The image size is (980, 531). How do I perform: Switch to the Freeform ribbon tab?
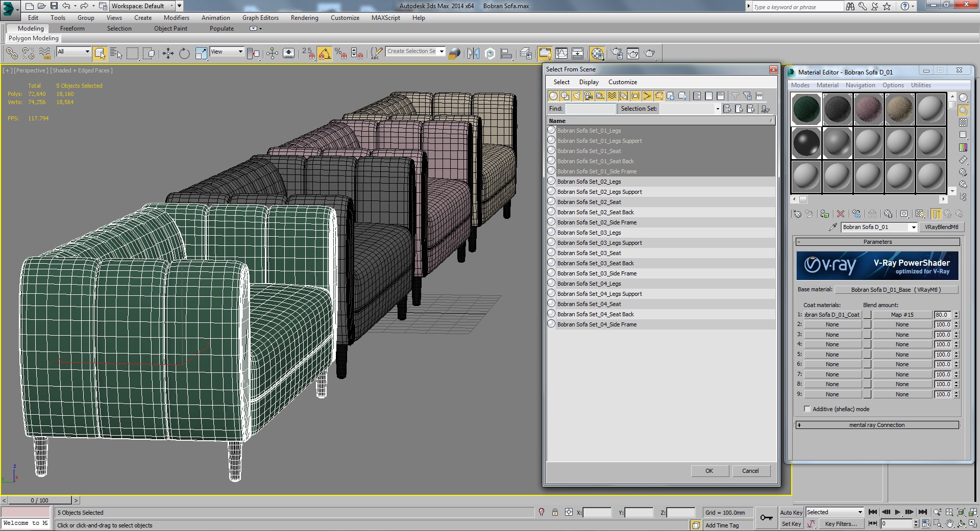click(x=72, y=29)
